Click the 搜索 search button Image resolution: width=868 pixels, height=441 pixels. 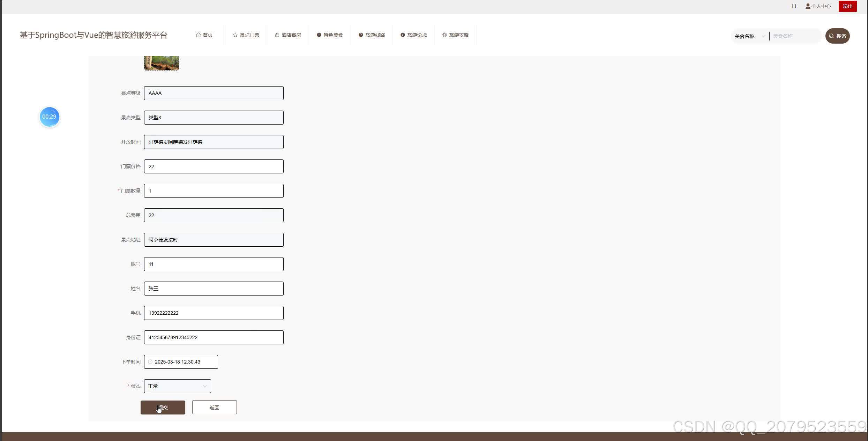(x=837, y=36)
